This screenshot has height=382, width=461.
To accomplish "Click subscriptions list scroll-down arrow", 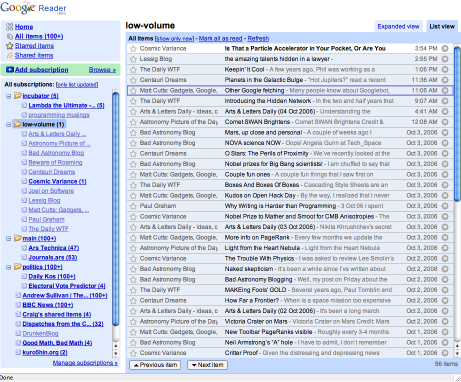I will click(x=116, y=354).
